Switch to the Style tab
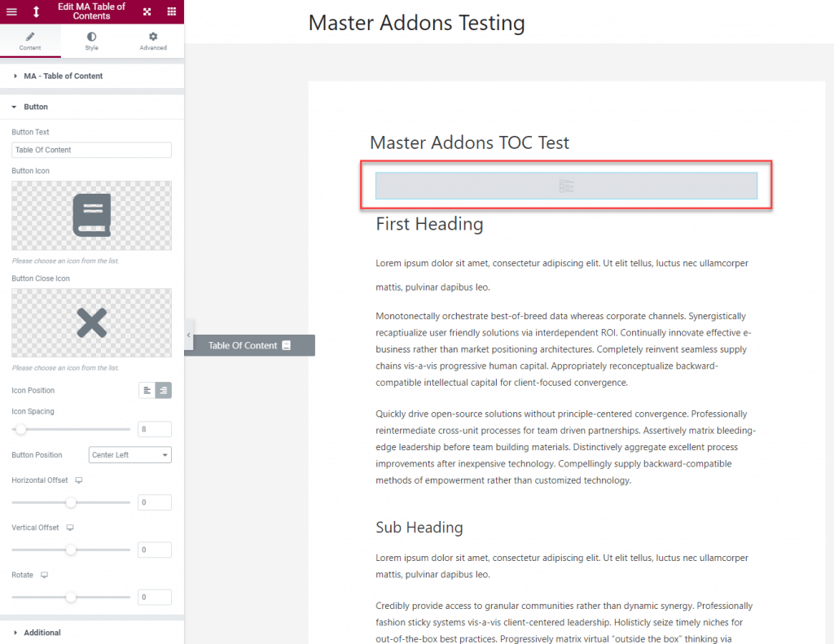This screenshot has height=644, width=834. [x=91, y=41]
